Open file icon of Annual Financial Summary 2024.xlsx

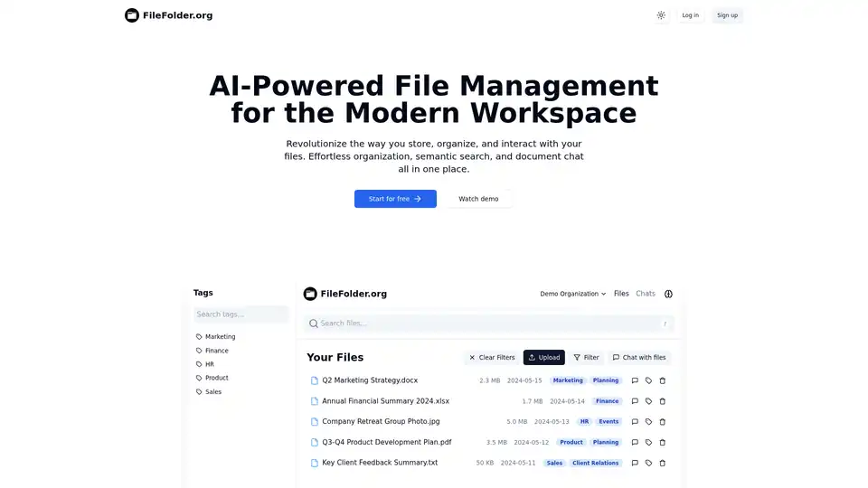315,401
